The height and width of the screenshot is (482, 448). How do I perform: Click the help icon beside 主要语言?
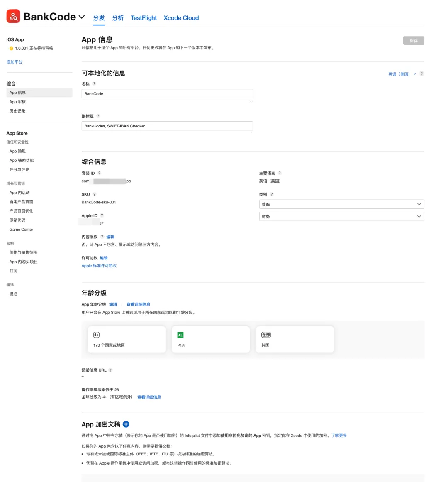pos(280,173)
